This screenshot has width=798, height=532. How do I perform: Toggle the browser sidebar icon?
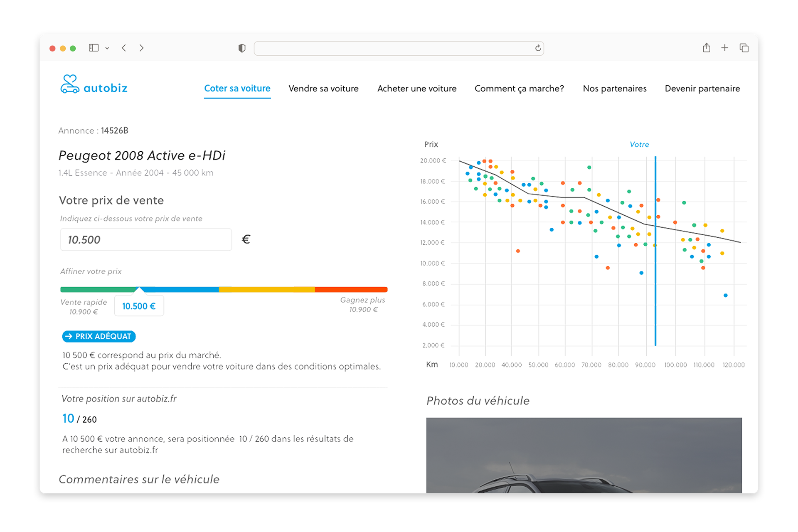[x=94, y=48]
